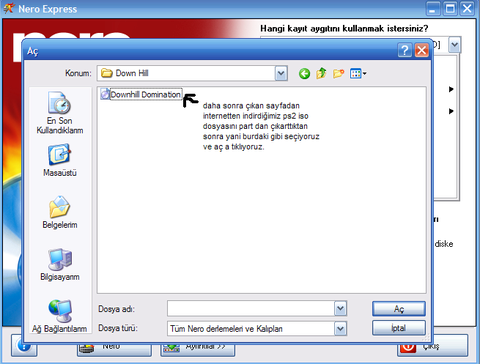Click the green back navigation arrow icon
The image size is (480, 364).
(x=304, y=73)
